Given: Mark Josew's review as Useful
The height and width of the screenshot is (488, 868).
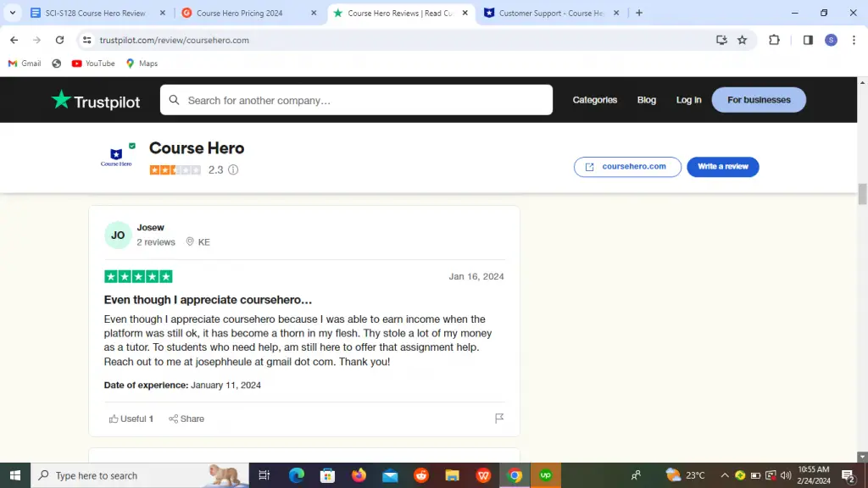Looking at the screenshot, I should pos(130,418).
